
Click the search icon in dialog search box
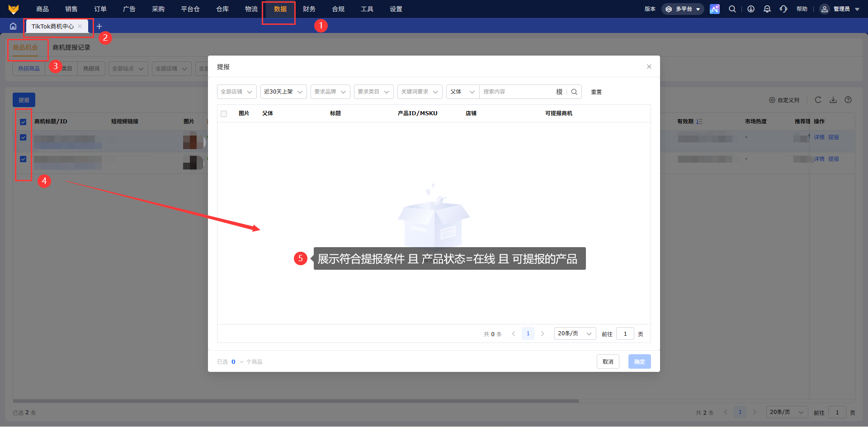point(574,92)
